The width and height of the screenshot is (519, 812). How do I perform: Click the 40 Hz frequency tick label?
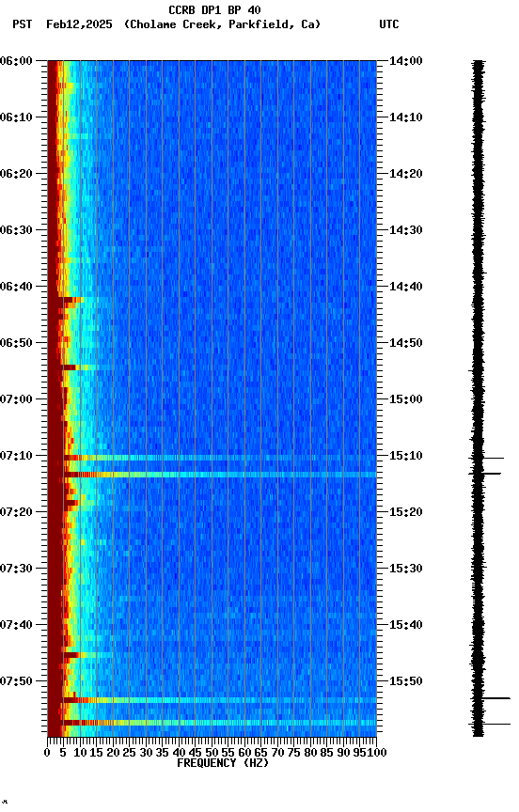click(x=179, y=754)
